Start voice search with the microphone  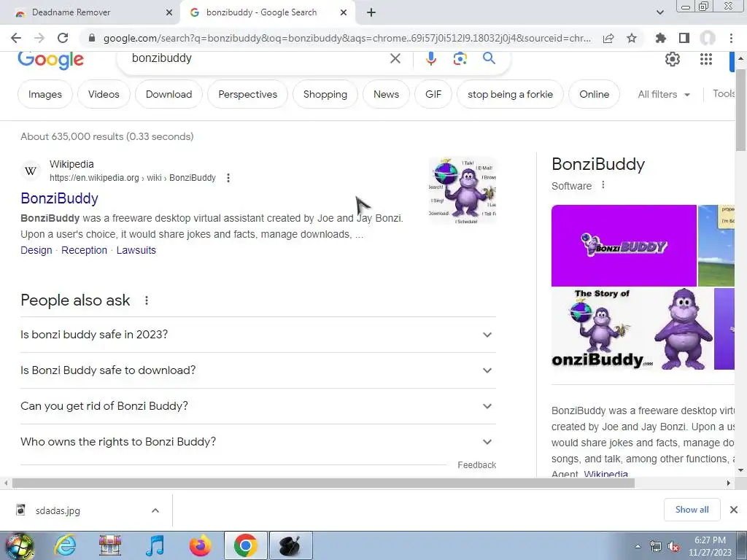point(430,58)
